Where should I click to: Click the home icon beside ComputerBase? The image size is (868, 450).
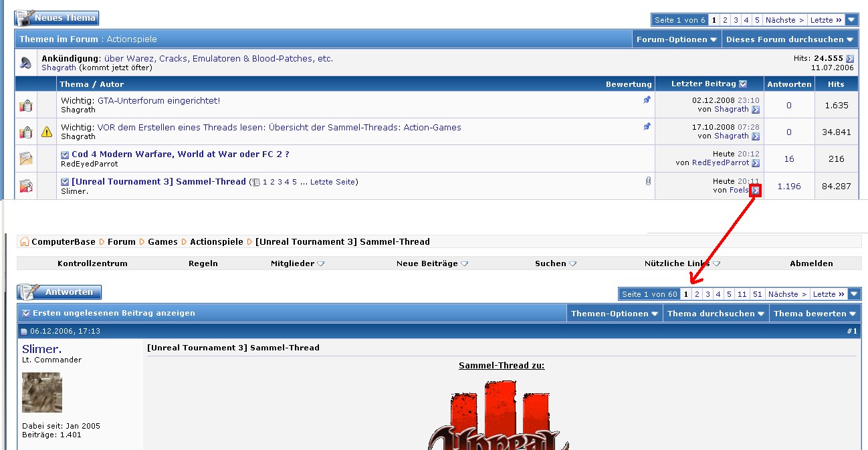click(25, 241)
